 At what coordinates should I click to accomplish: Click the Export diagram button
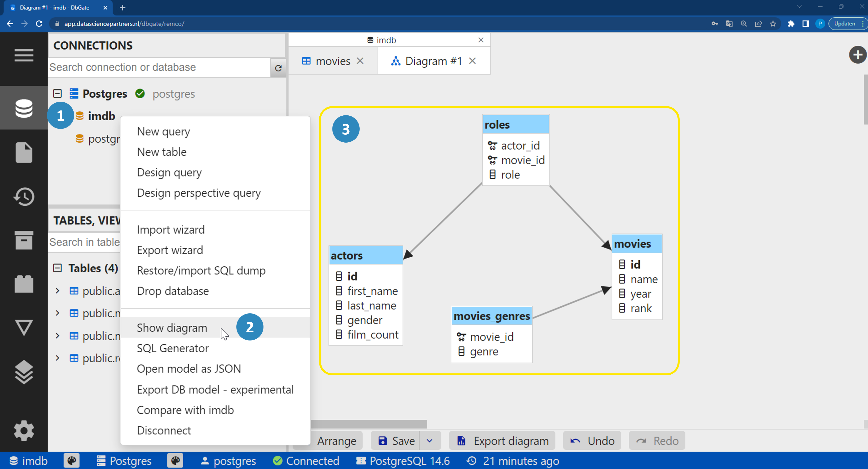point(502,441)
